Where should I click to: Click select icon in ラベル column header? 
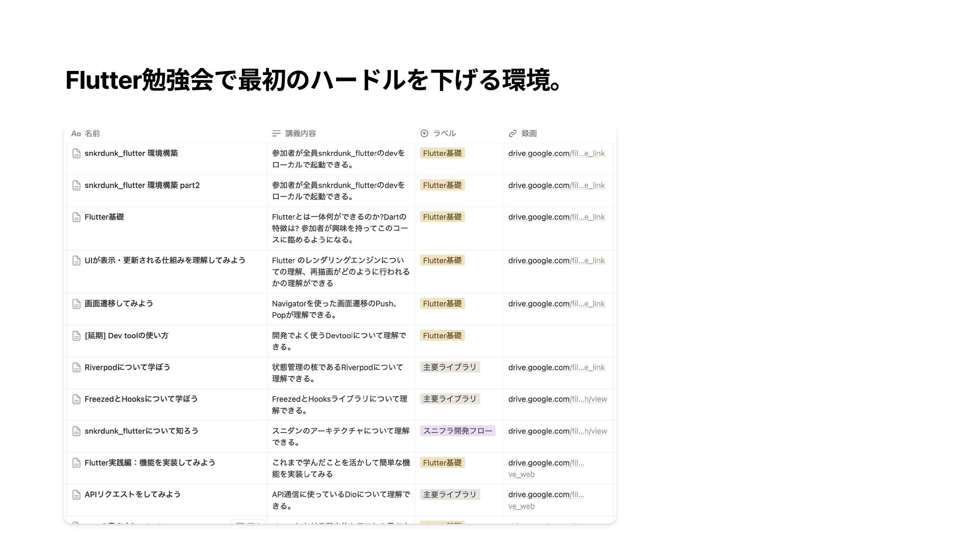424,134
